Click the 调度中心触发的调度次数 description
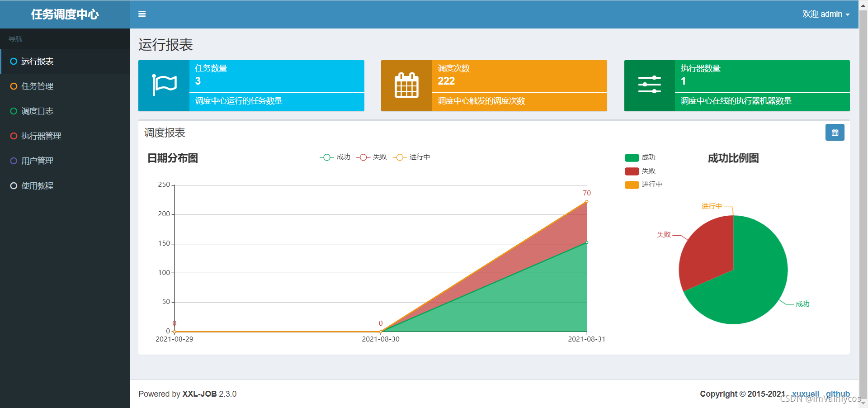 [x=481, y=101]
